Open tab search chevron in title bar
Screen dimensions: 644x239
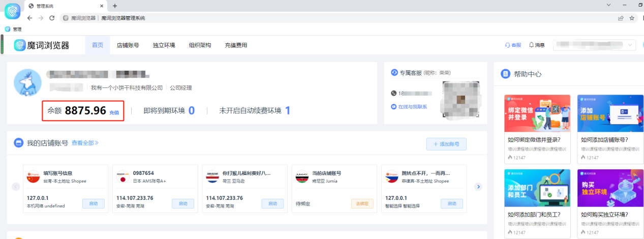tap(609, 5)
